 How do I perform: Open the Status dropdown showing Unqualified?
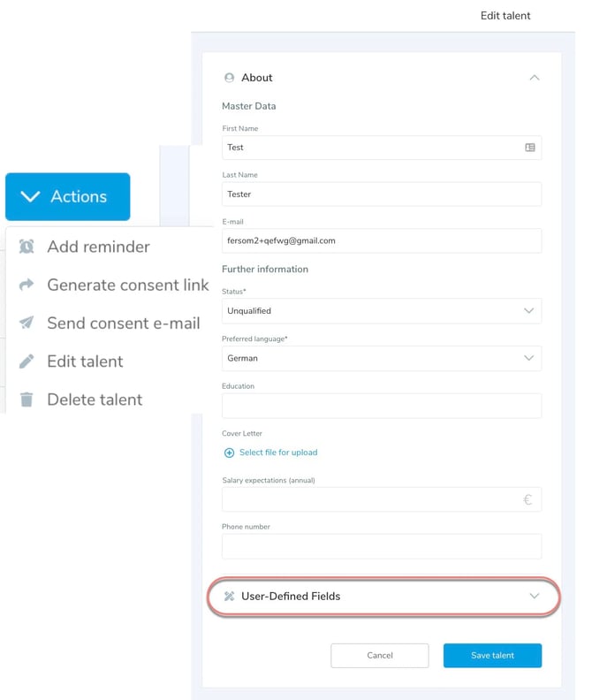coord(381,311)
